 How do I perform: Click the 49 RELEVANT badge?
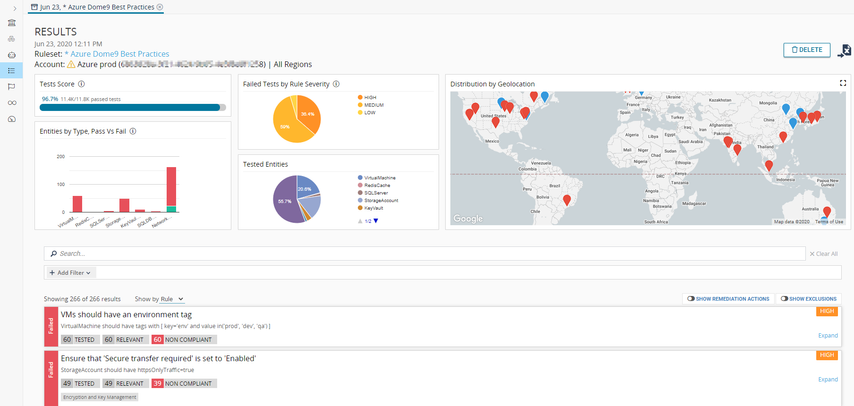tap(125, 383)
